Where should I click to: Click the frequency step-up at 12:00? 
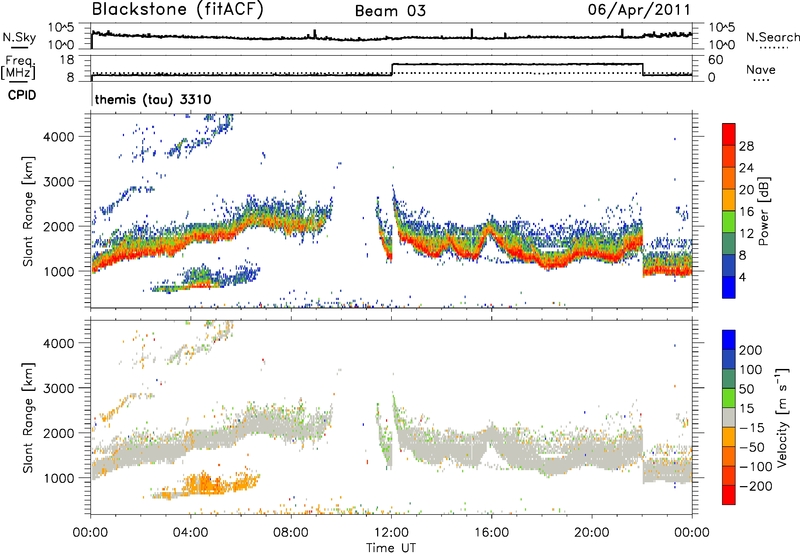pos(392,69)
